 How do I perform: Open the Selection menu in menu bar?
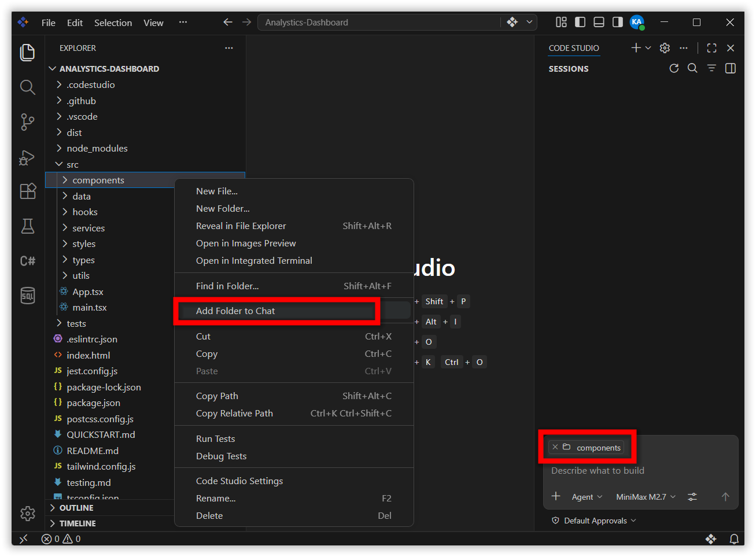113,23
